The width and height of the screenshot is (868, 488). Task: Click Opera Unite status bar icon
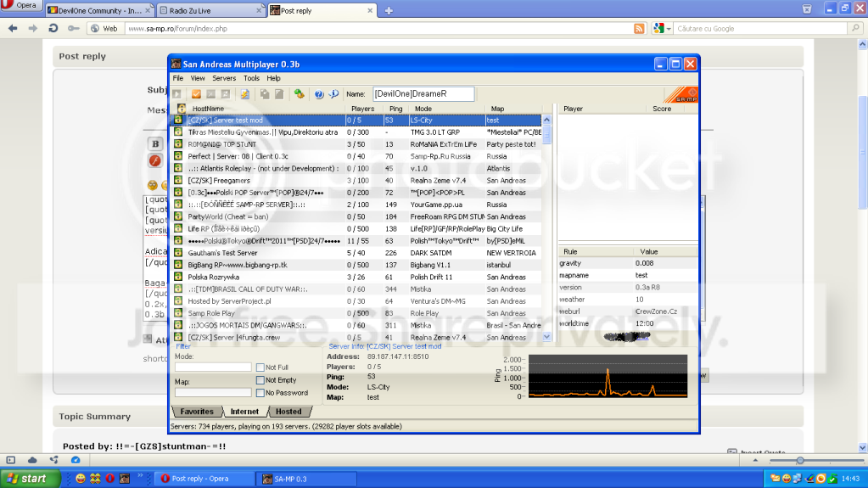[53, 460]
